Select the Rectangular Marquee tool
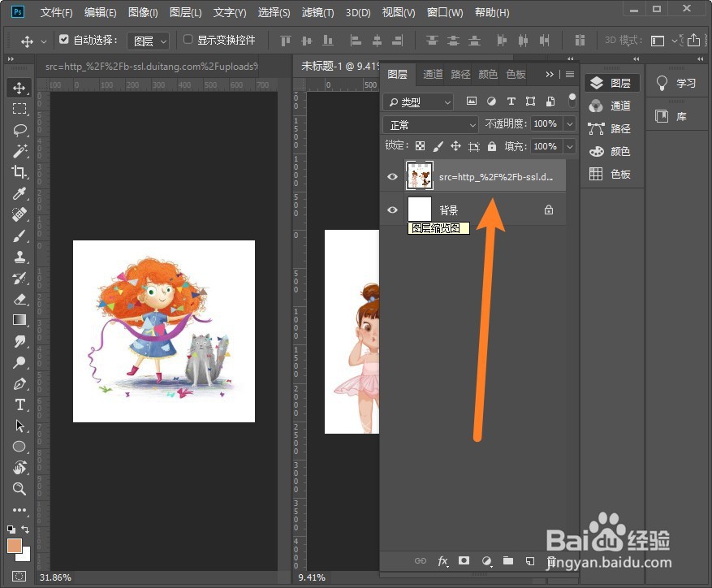The image size is (712, 588). (x=19, y=109)
